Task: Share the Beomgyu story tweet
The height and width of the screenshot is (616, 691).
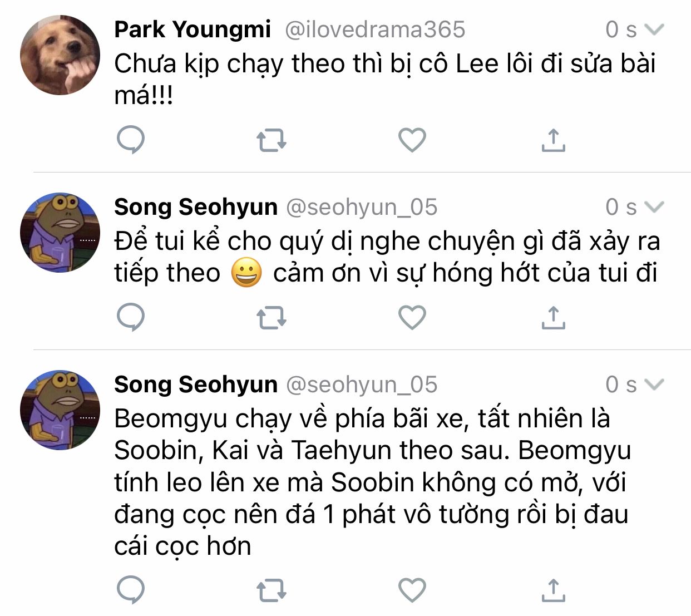Action: click(553, 590)
